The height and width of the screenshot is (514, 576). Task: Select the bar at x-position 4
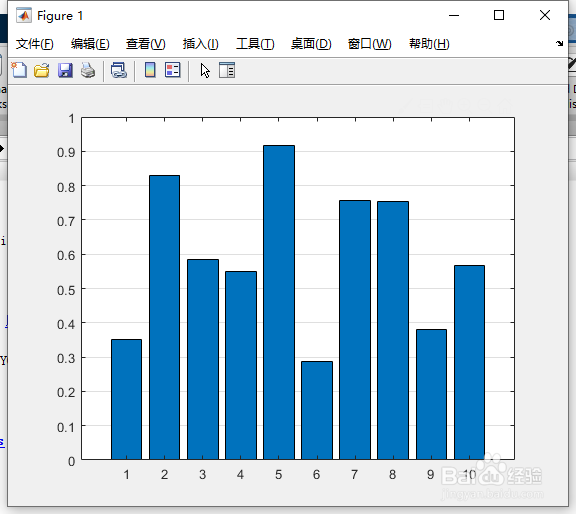(241, 365)
